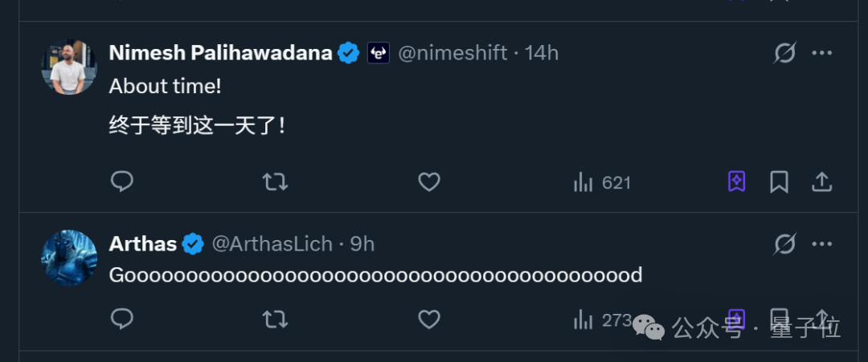Retweet Nimesh's "About time!" post
Image resolution: width=868 pixels, height=362 pixels.
point(275,182)
